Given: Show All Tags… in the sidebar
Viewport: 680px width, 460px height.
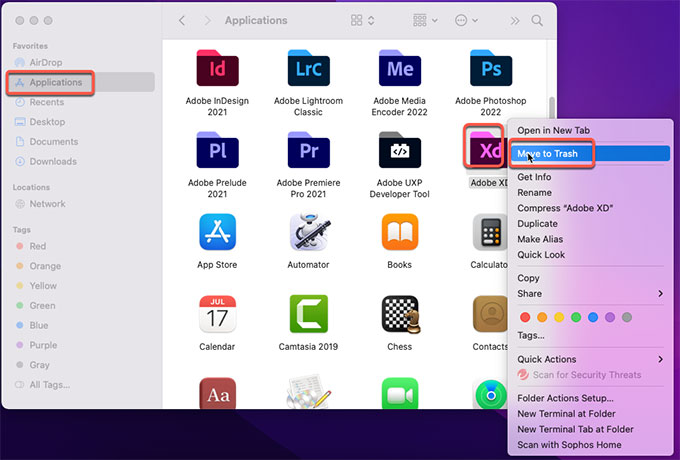Looking at the screenshot, I should pyautogui.click(x=42, y=385).
